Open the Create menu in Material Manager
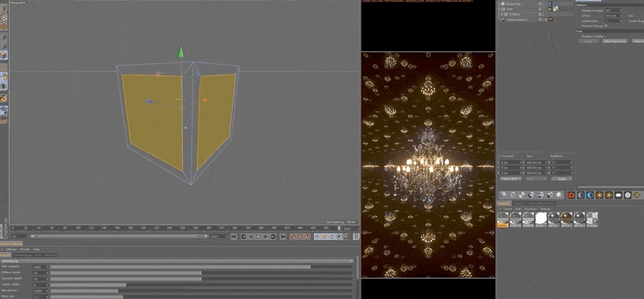Image resolution: width=644 pixels, height=299 pixels. [508, 209]
